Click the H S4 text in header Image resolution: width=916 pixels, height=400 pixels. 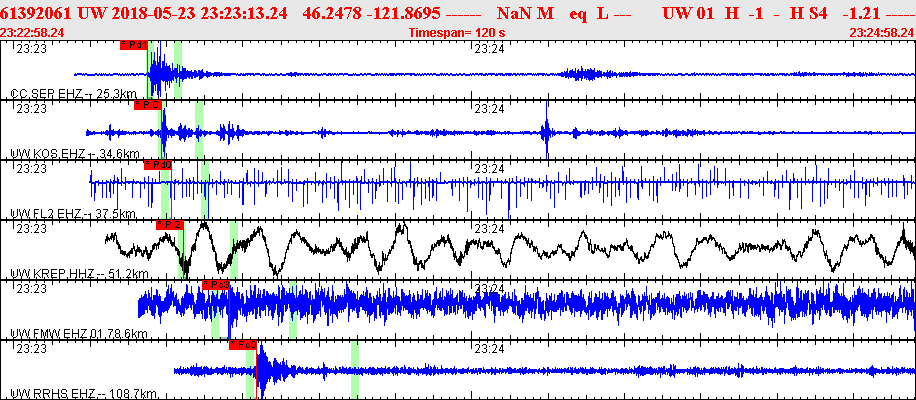click(809, 13)
